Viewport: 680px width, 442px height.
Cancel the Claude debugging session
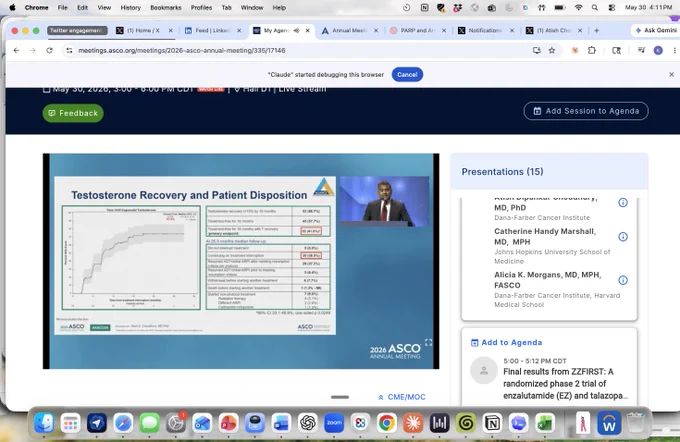click(x=407, y=75)
